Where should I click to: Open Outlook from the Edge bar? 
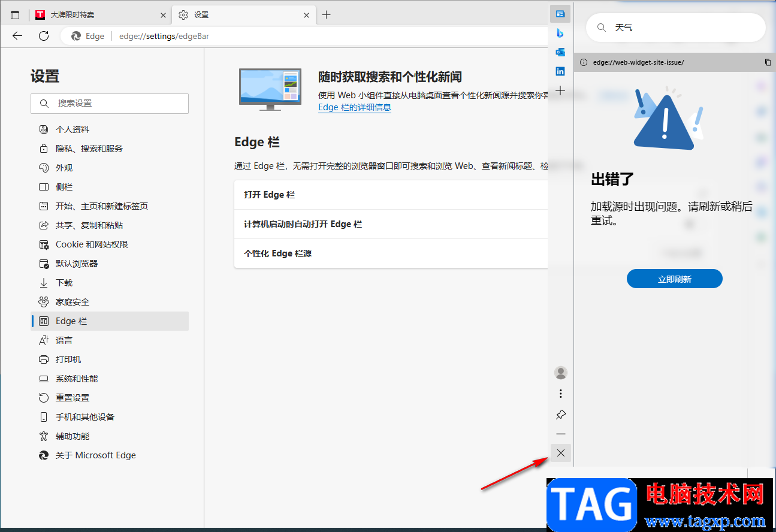560,52
